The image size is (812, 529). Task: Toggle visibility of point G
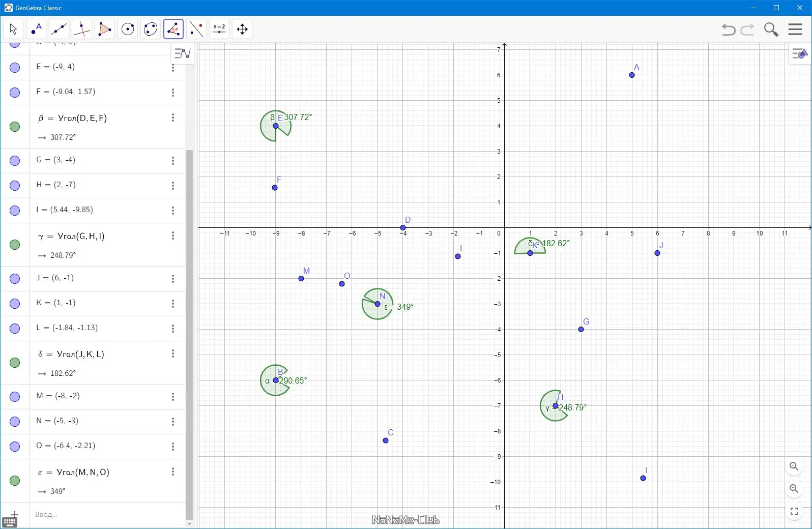[x=15, y=161]
